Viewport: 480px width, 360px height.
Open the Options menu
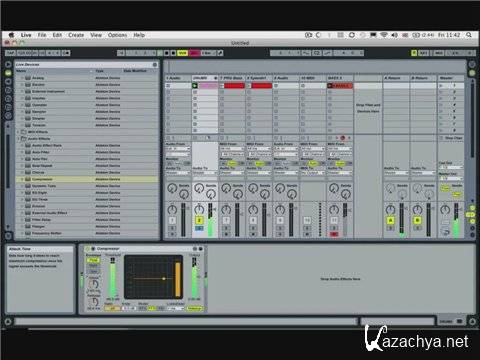tap(117, 35)
